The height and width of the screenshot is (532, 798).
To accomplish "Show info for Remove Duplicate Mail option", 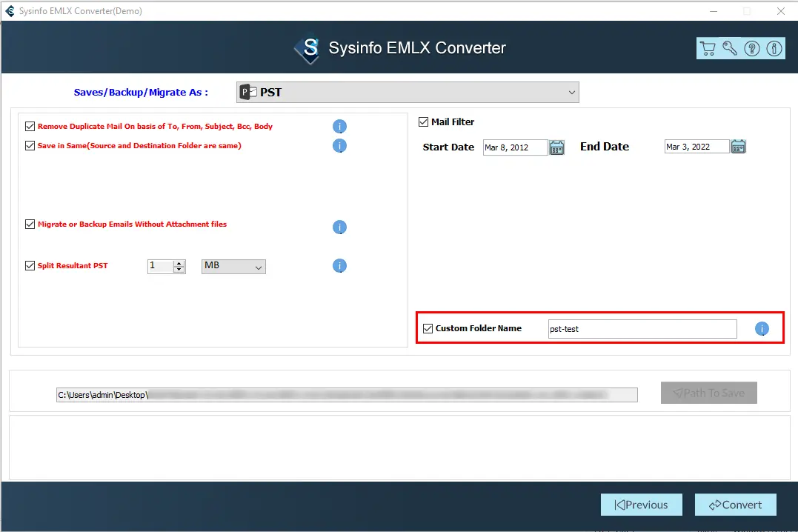I will click(x=339, y=127).
